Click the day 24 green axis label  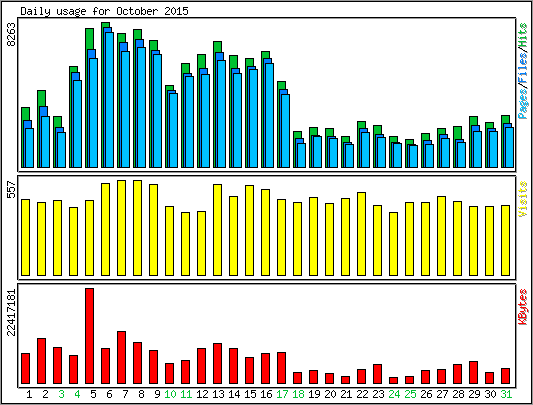pyautogui.click(x=394, y=394)
